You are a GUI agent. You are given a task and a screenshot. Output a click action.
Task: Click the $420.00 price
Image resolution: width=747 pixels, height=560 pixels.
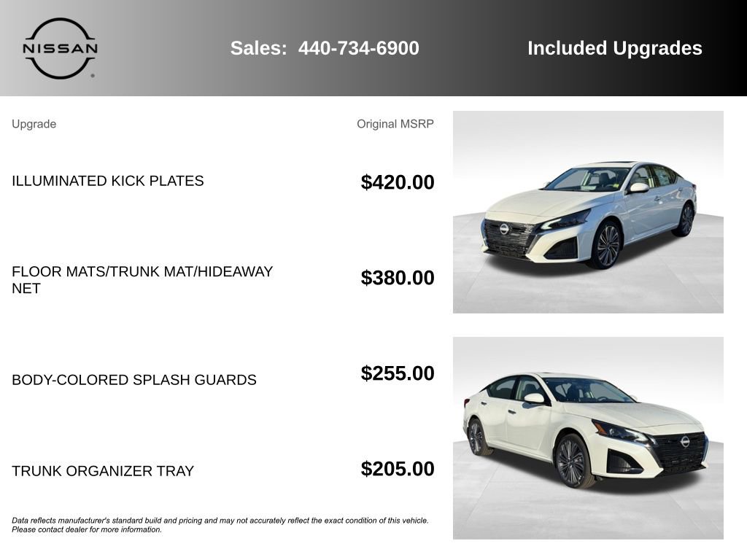(x=397, y=182)
